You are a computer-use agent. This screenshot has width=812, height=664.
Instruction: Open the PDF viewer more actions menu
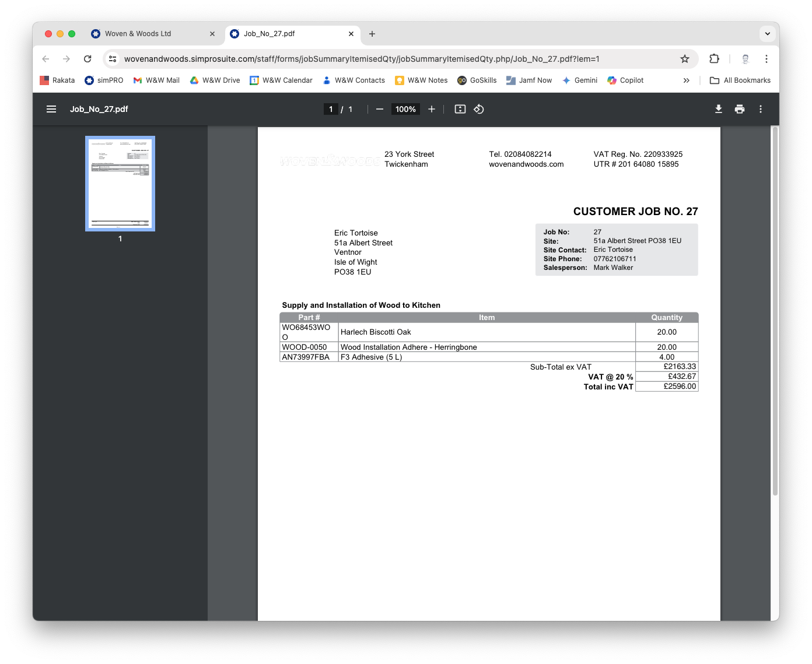pyautogui.click(x=761, y=109)
